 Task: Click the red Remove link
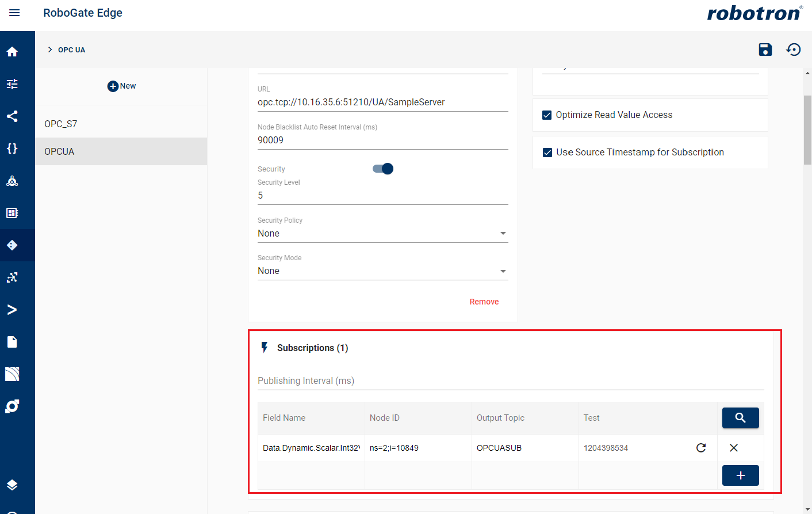click(484, 302)
